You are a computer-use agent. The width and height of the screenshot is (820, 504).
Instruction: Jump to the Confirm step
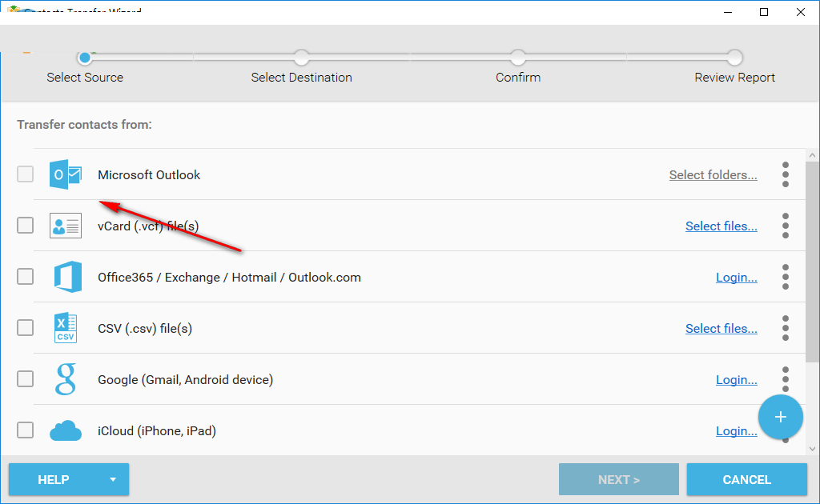[518, 78]
